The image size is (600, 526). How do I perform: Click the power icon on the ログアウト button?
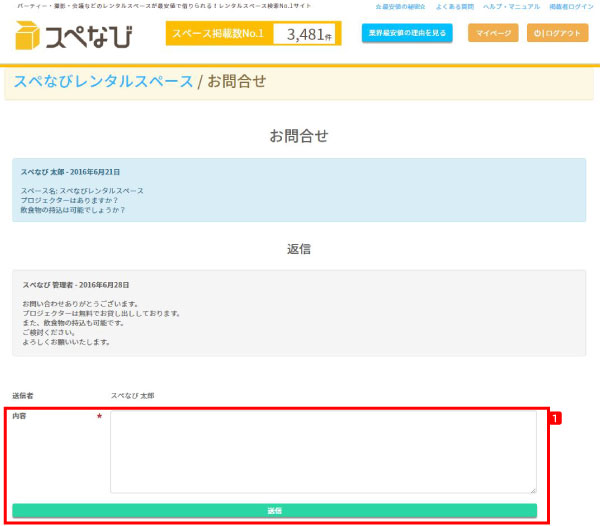[537, 33]
